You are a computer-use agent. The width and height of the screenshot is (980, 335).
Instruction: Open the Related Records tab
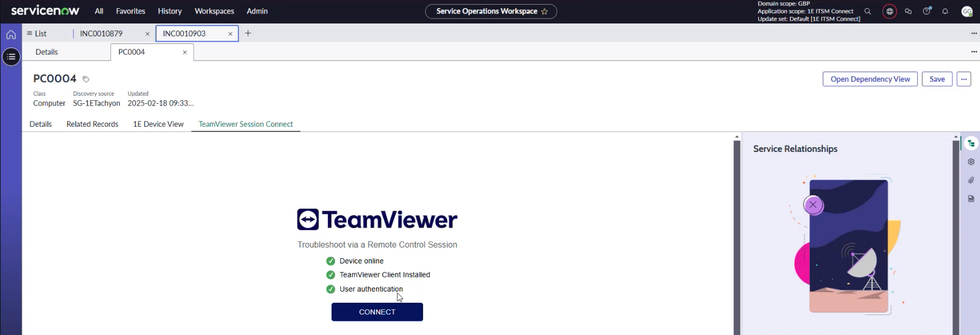[92, 124]
